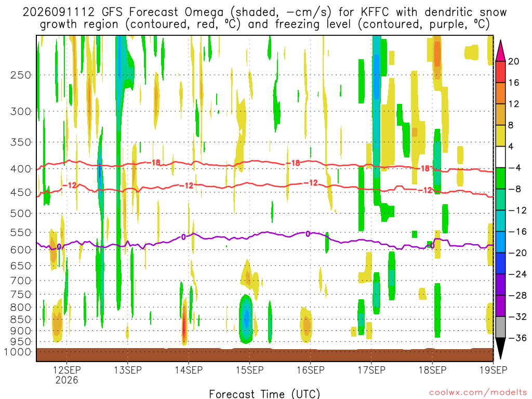Select the 850 pressure level label

point(21,320)
